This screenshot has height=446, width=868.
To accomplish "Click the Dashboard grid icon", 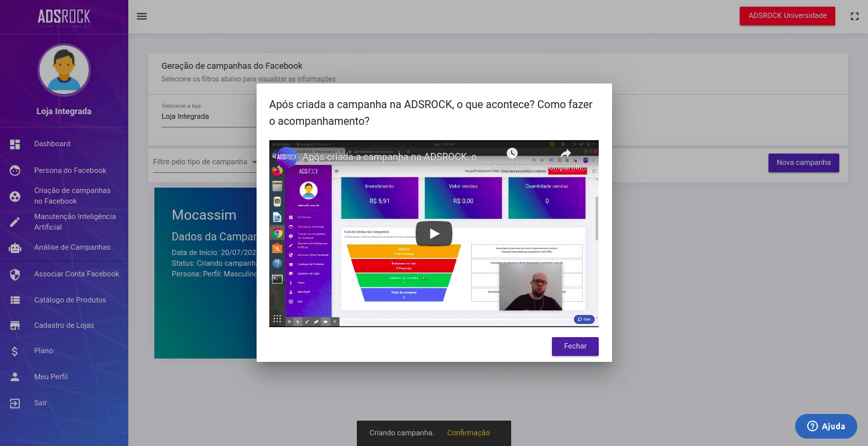I will (x=15, y=144).
